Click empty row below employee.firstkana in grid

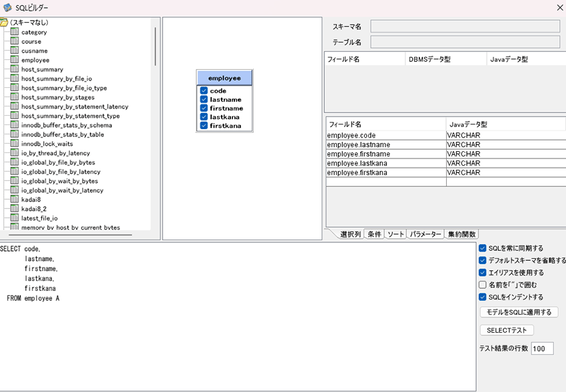coord(445,182)
